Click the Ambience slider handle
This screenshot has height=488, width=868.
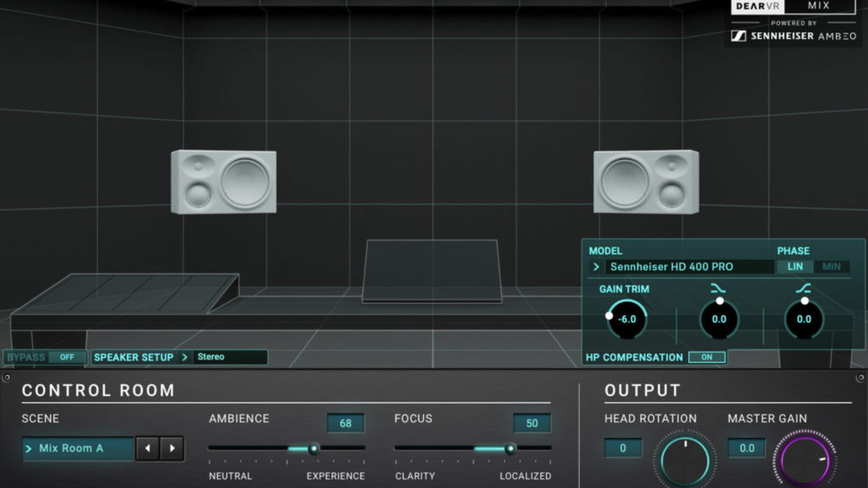[314, 449]
